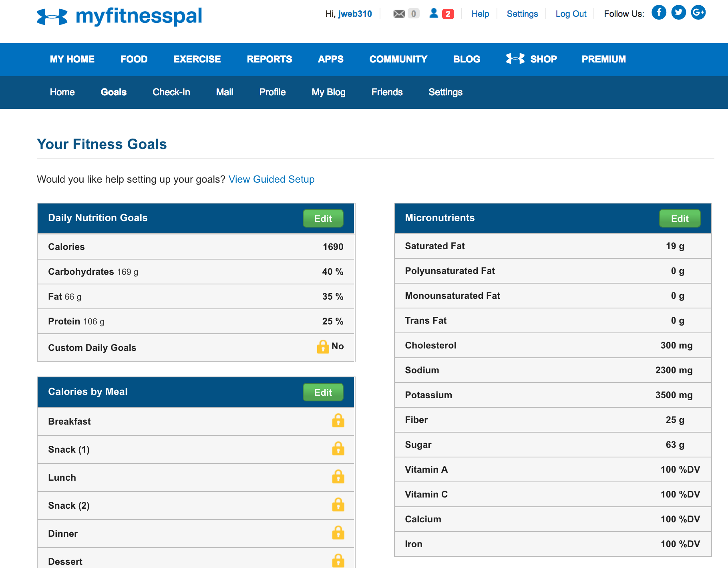Click the Snack (2) lock icon

click(338, 504)
